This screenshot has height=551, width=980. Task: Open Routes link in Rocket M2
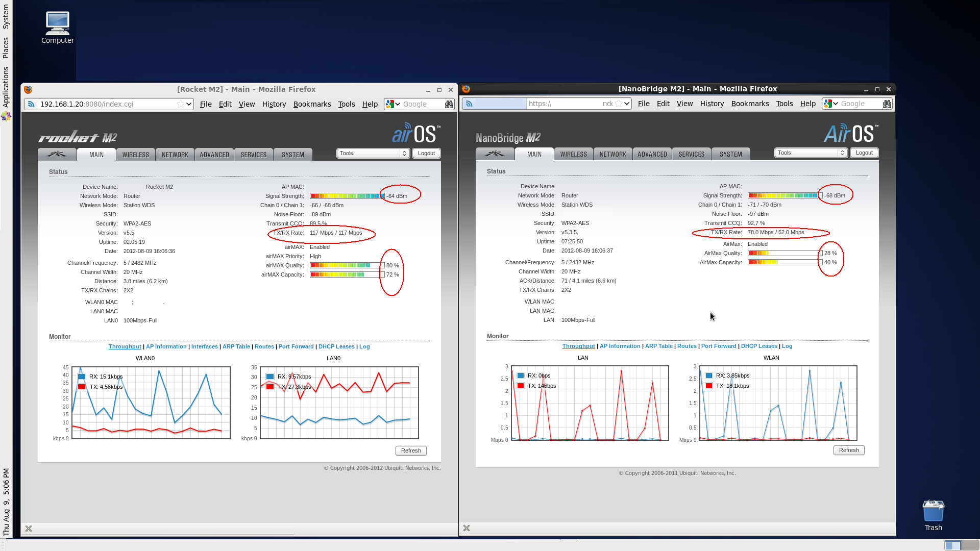pos(264,346)
